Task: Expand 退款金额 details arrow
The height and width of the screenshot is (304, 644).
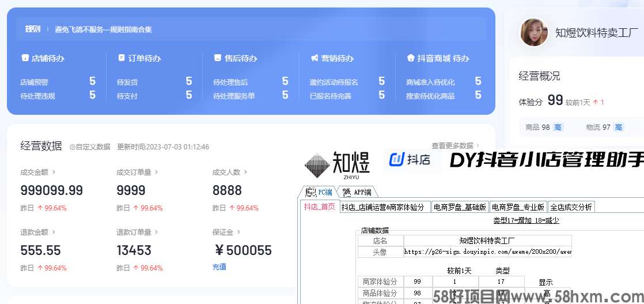Action: point(54,232)
